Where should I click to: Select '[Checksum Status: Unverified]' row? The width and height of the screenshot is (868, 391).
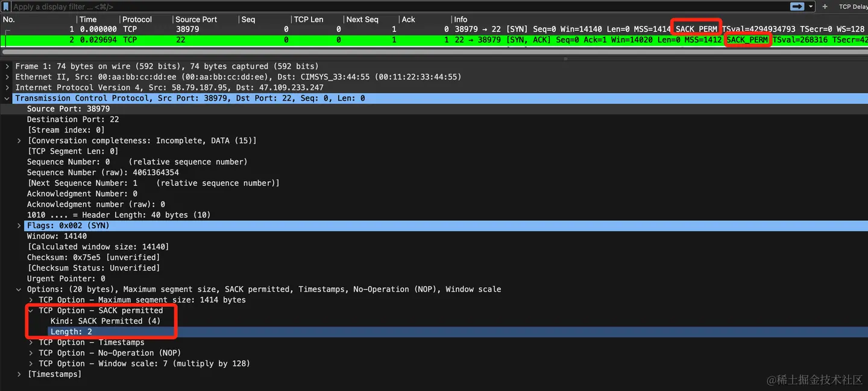click(x=434, y=268)
